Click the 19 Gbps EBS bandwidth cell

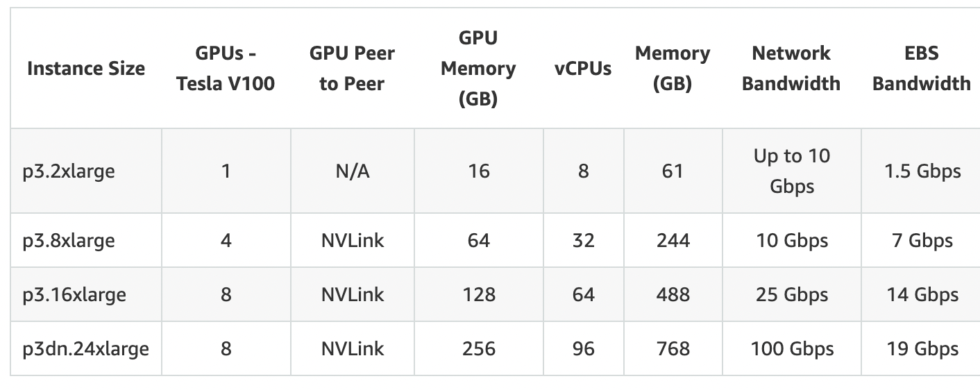point(921,348)
